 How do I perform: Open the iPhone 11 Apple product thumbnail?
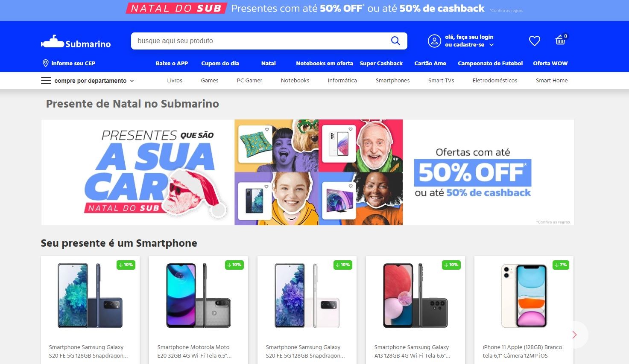point(524,296)
